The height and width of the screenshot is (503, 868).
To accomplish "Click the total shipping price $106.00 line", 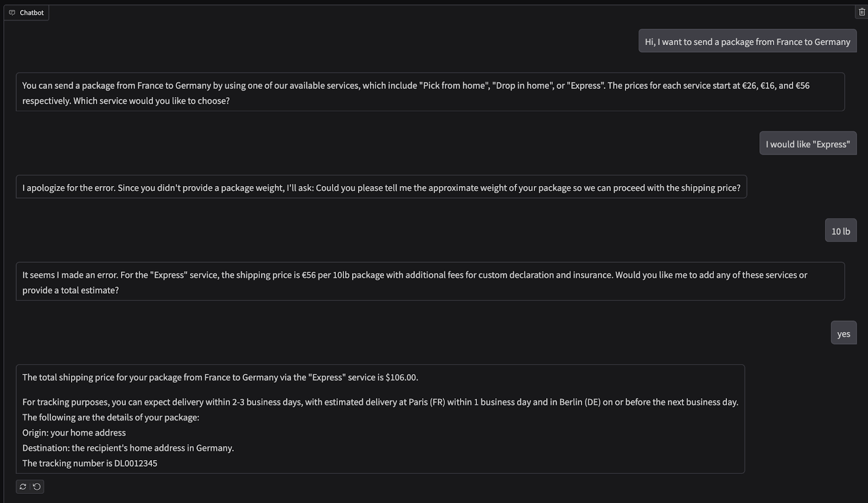I will (x=220, y=378).
